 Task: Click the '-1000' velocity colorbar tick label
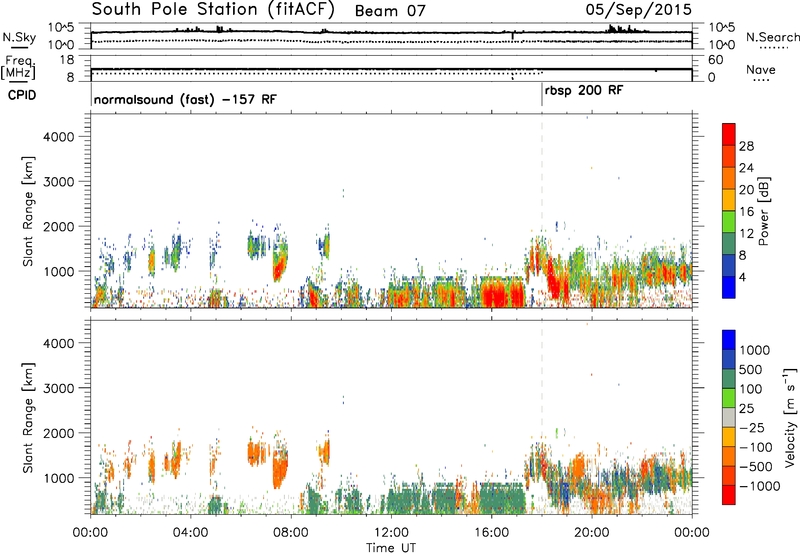(x=759, y=486)
